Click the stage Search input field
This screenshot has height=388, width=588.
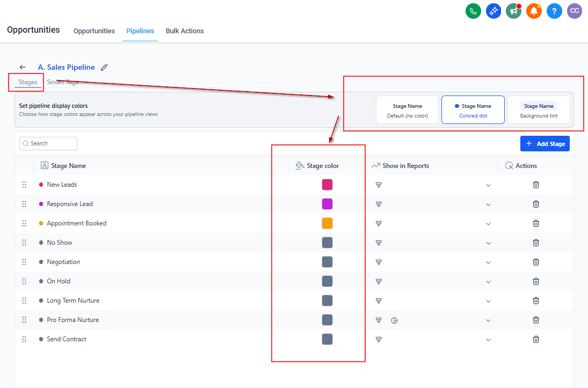click(x=48, y=144)
